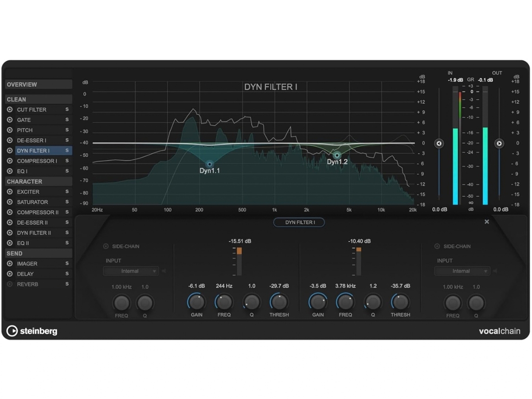Viewport: 532px width, 399px height.
Task: Open left side-chain Internal input dropdown
Action: [x=131, y=271]
